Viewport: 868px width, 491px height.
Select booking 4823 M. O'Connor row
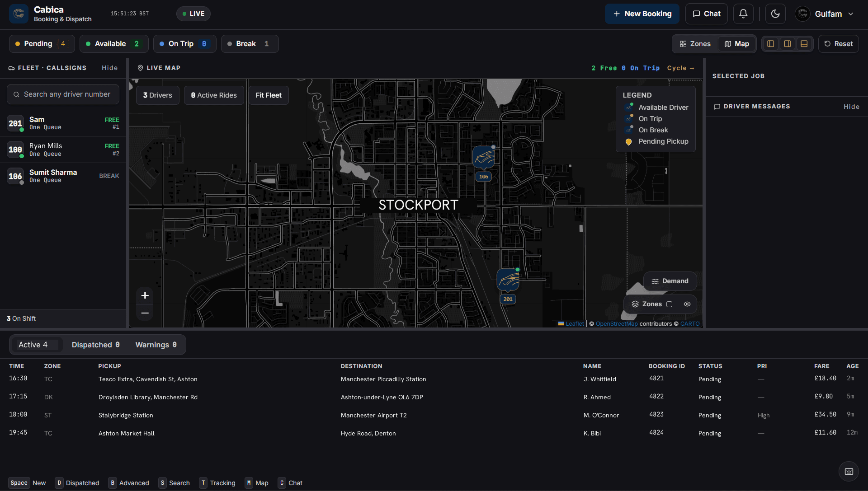click(x=434, y=415)
